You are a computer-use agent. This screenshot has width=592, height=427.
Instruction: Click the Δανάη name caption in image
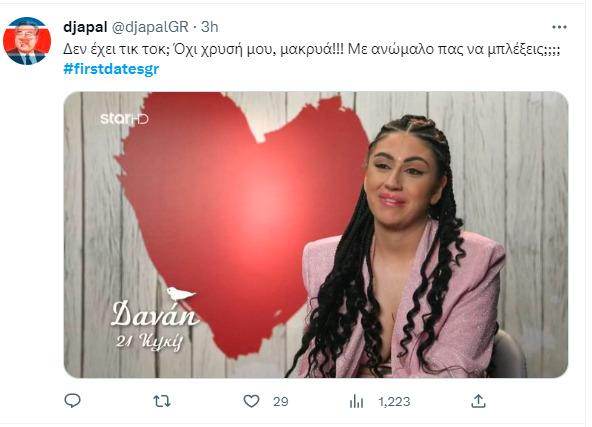(x=154, y=314)
